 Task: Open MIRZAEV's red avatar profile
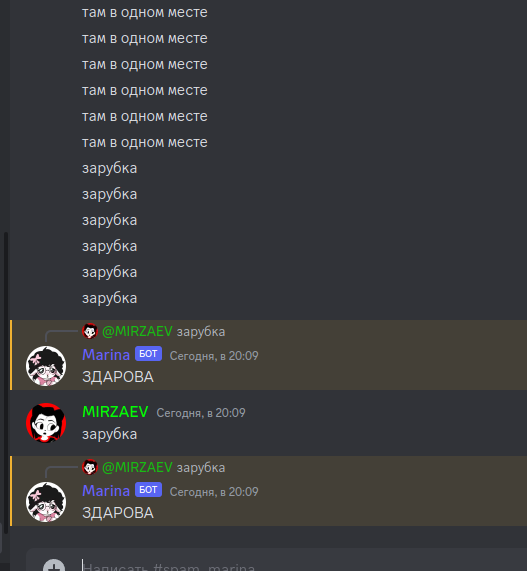coord(46,423)
